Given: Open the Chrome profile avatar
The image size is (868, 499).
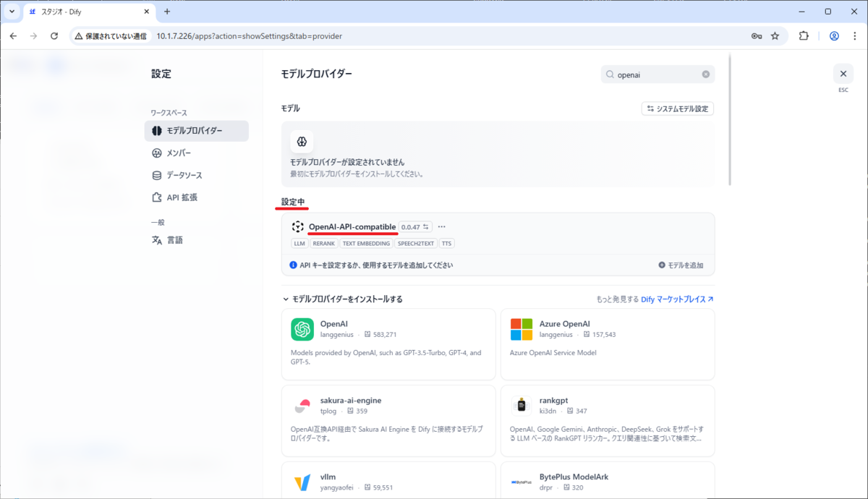Looking at the screenshot, I should click(834, 35).
